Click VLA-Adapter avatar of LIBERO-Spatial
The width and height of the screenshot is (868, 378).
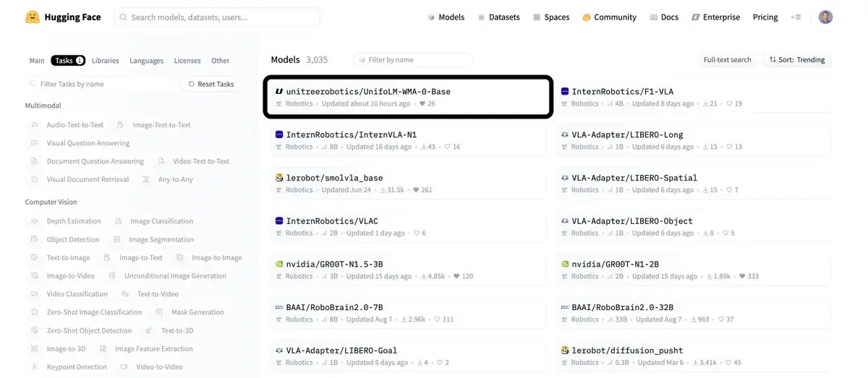tap(565, 178)
